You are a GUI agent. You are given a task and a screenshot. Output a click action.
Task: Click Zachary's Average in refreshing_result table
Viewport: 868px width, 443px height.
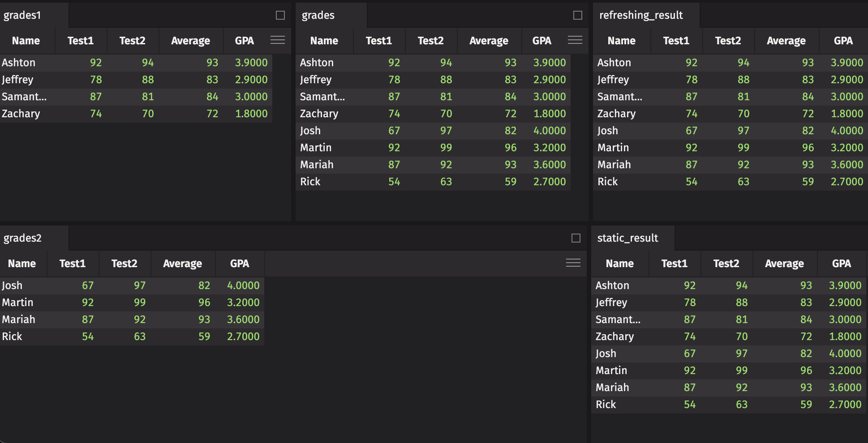pyautogui.click(x=808, y=114)
